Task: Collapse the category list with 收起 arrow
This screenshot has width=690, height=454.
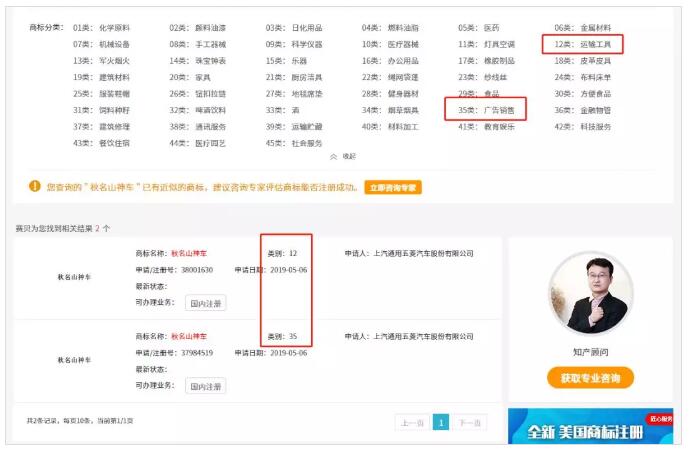Action: pos(342,156)
